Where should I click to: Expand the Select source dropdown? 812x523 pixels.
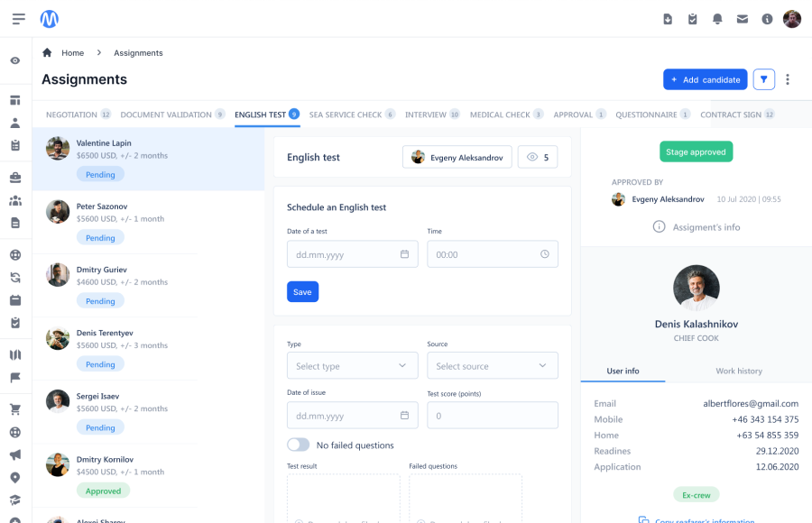(x=493, y=365)
